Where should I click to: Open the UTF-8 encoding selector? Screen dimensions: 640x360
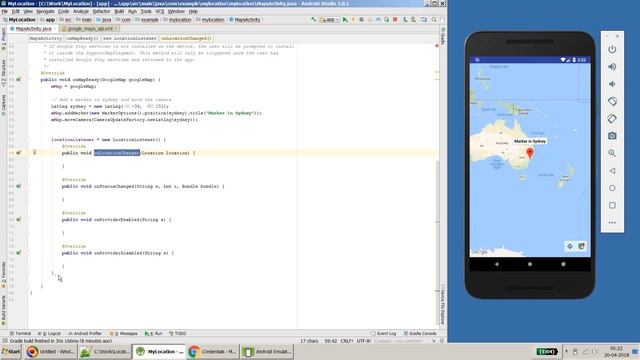tap(364, 341)
